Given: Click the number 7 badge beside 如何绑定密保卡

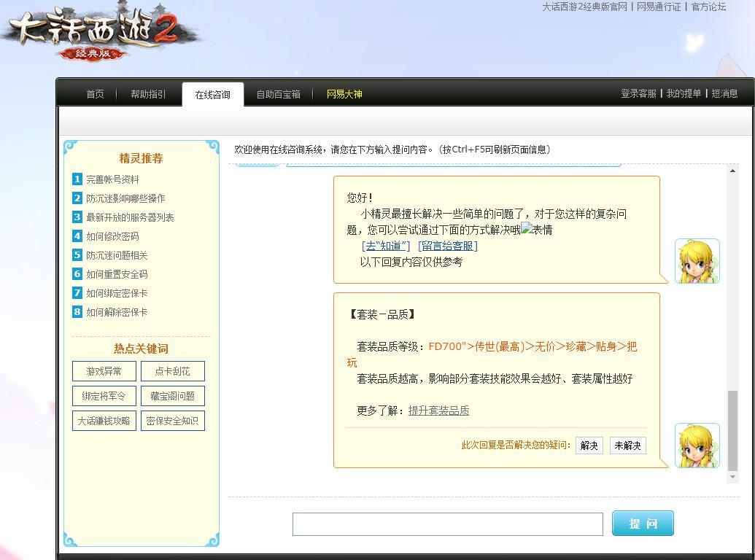Looking at the screenshot, I should click(x=77, y=293).
